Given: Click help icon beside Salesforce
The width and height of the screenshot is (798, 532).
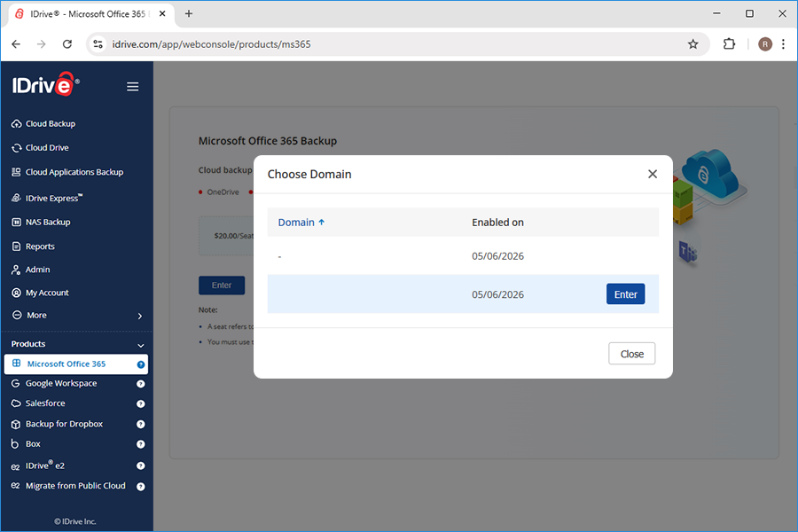Looking at the screenshot, I should pyautogui.click(x=141, y=403).
